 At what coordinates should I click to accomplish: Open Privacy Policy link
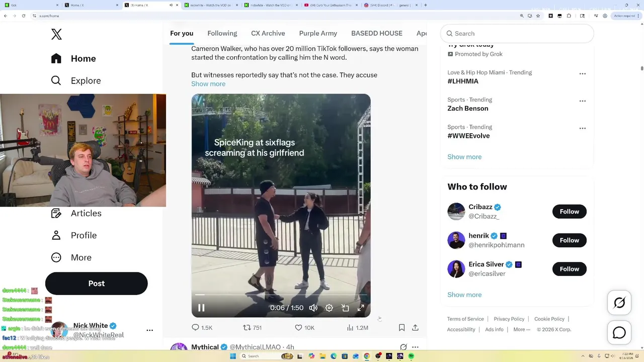(509, 319)
